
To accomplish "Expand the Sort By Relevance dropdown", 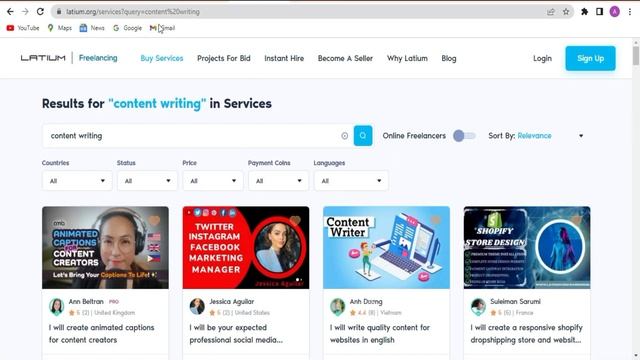I will pos(536,136).
